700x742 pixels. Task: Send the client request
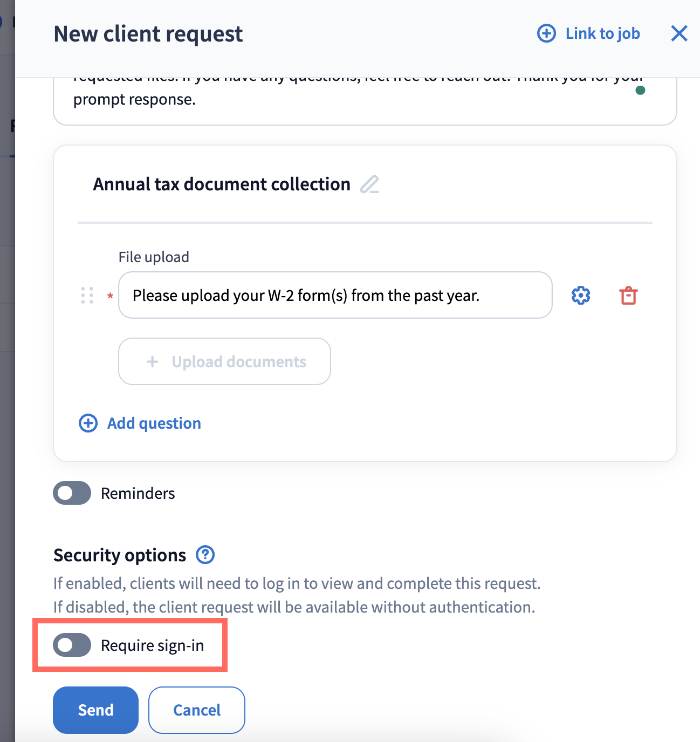95,710
